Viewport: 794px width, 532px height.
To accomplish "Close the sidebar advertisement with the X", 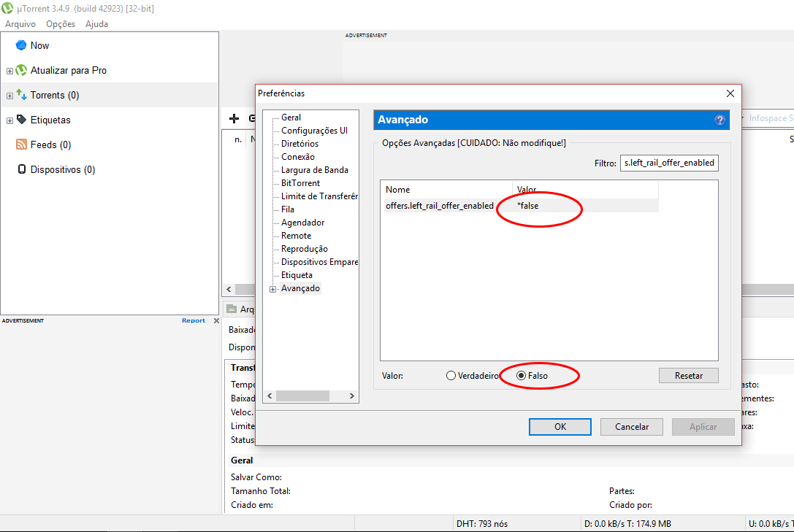I will coord(216,320).
